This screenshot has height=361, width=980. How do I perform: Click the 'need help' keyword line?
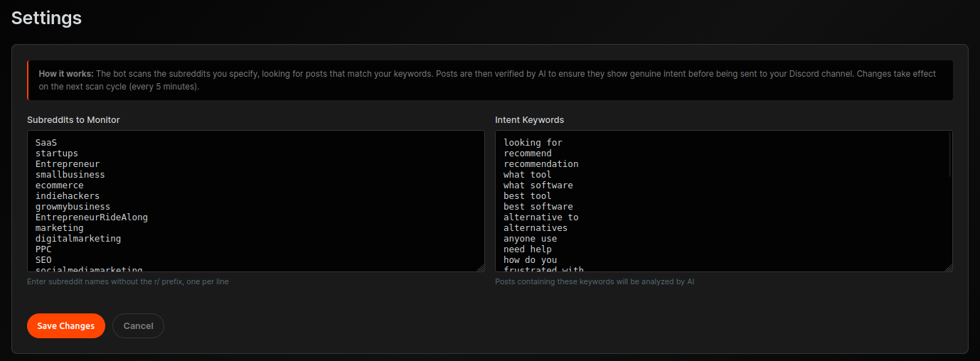pyautogui.click(x=527, y=249)
